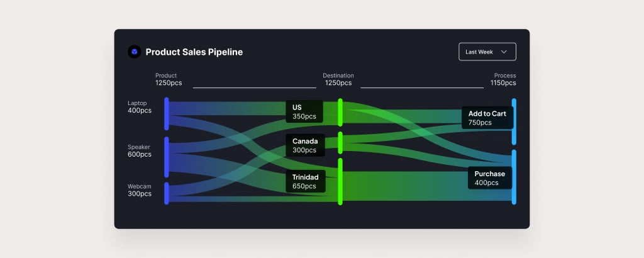Click the Speaker blue node bar
This screenshot has width=644, height=258.
tap(166, 157)
